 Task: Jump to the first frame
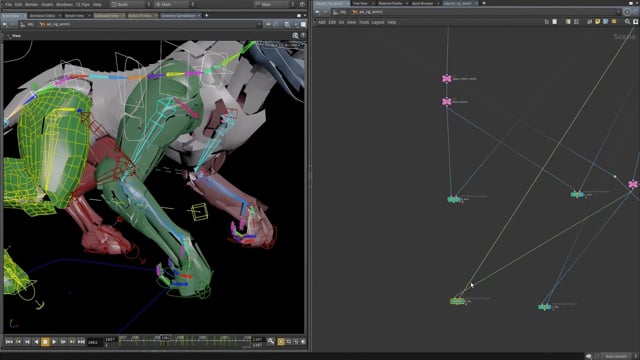(x=9, y=342)
